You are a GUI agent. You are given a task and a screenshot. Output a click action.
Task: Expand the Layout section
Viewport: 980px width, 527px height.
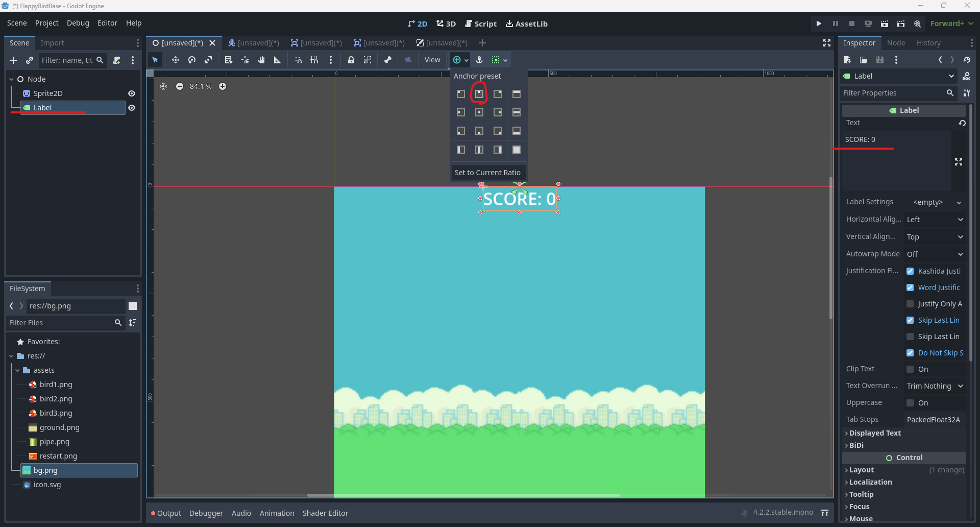pyautogui.click(x=862, y=470)
